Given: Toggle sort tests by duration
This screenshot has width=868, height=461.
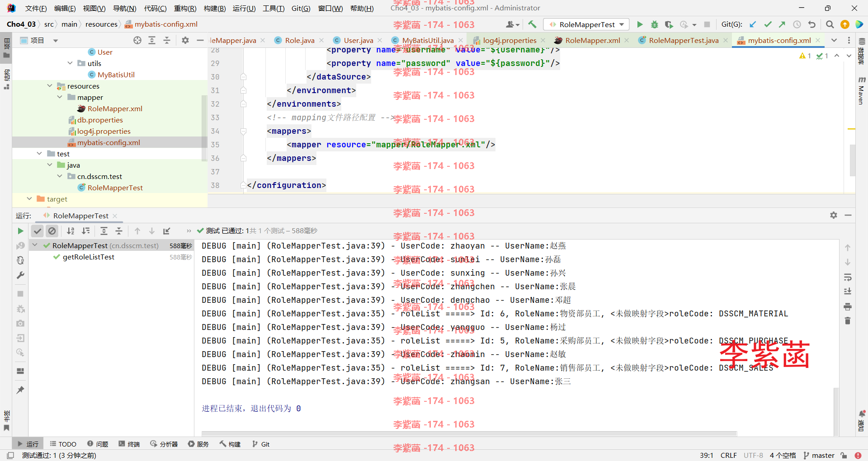Looking at the screenshot, I should (x=85, y=231).
